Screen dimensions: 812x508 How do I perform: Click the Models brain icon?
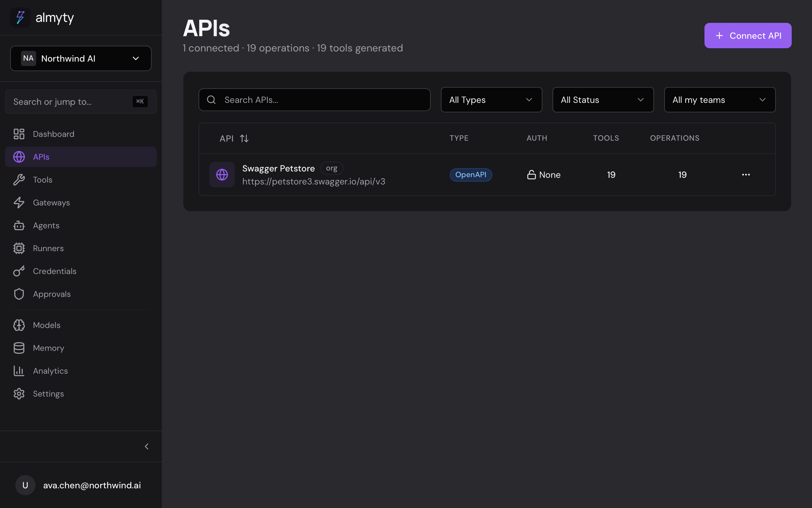[x=19, y=325]
